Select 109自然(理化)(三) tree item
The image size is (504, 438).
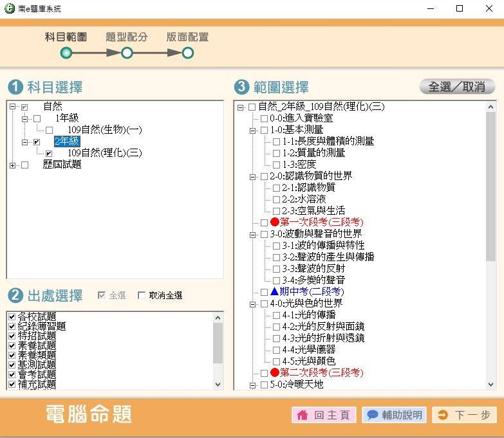coord(105,153)
